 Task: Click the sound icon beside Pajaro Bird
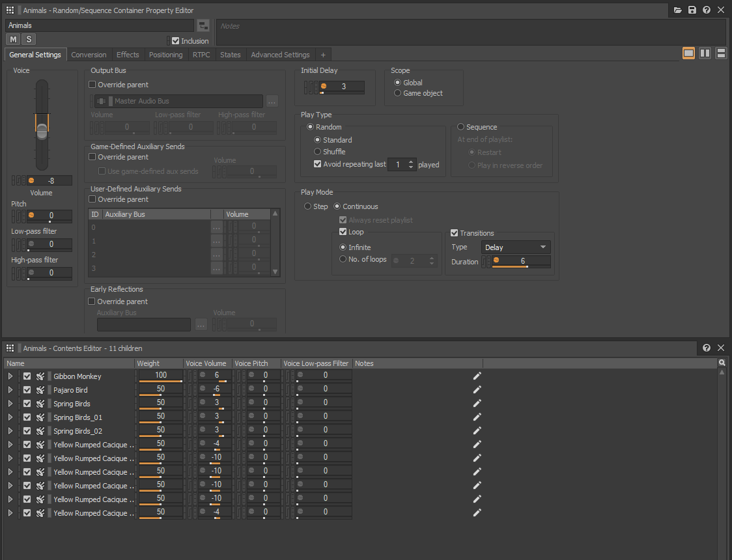click(x=40, y=390)
